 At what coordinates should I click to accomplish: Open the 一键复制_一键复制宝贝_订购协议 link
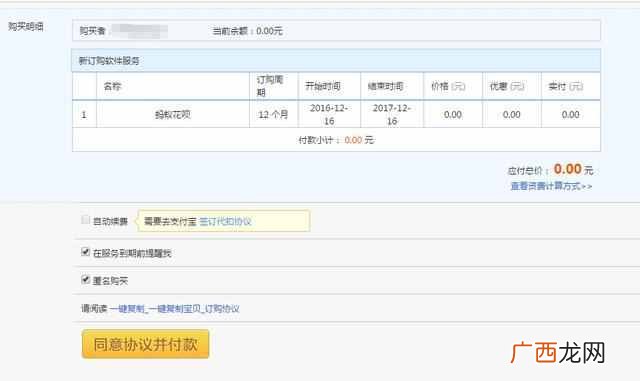pyautogui.click(x=175, y=309)
